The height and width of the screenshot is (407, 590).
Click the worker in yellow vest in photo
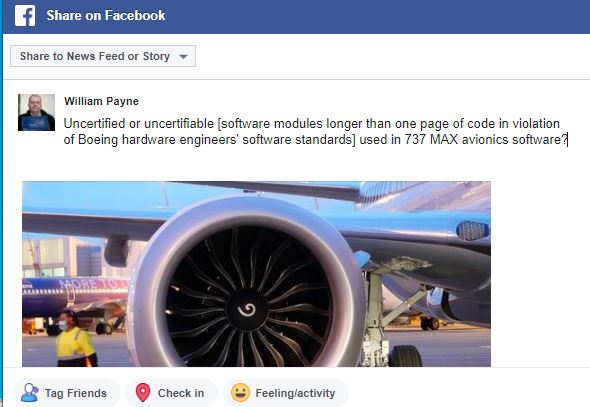tap(74, 339)
